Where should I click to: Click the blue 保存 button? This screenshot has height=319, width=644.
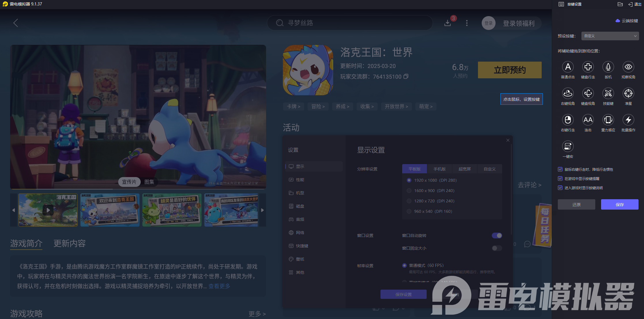619,204
